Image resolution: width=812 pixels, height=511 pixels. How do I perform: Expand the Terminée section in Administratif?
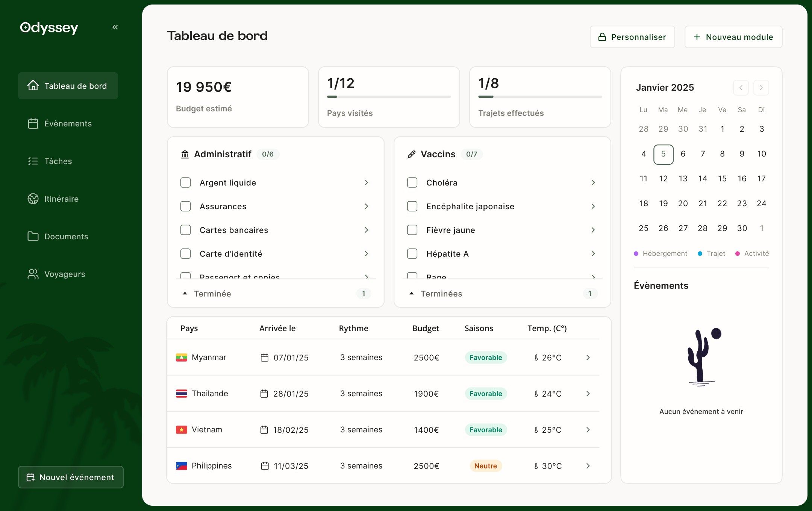(212, 294)
